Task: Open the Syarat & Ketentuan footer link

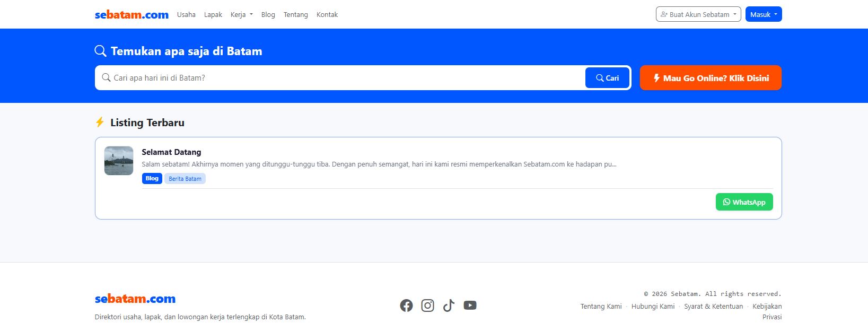Action: (x=713, y=307)
